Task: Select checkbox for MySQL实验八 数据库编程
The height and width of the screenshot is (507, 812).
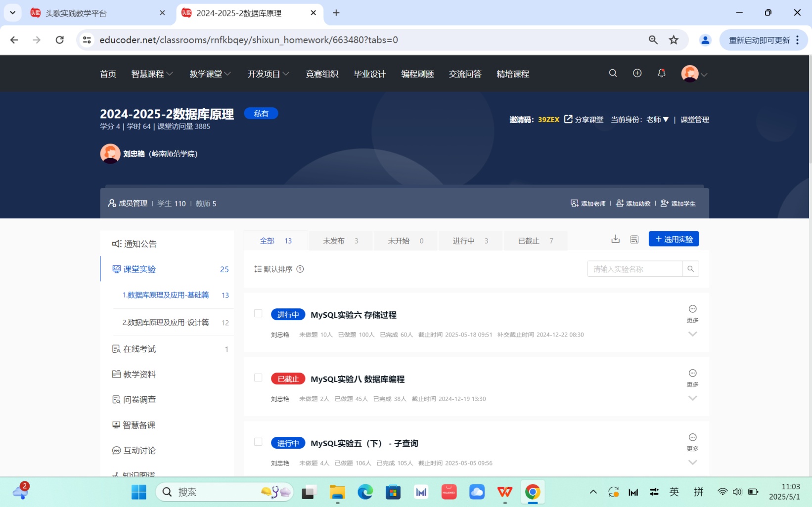Action: coord(258,378)
